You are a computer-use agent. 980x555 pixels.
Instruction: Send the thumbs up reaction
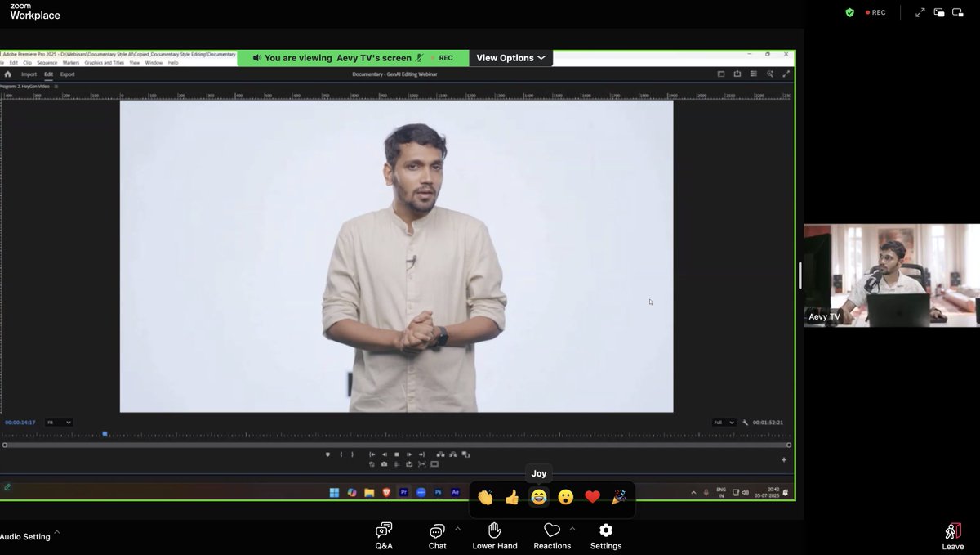pyautogui.click(x=512, y=497)
